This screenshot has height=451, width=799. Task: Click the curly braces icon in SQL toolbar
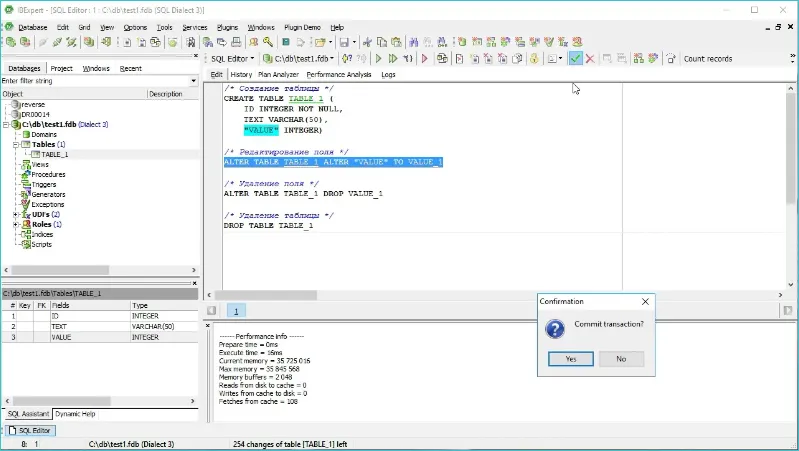pos(408,59)
